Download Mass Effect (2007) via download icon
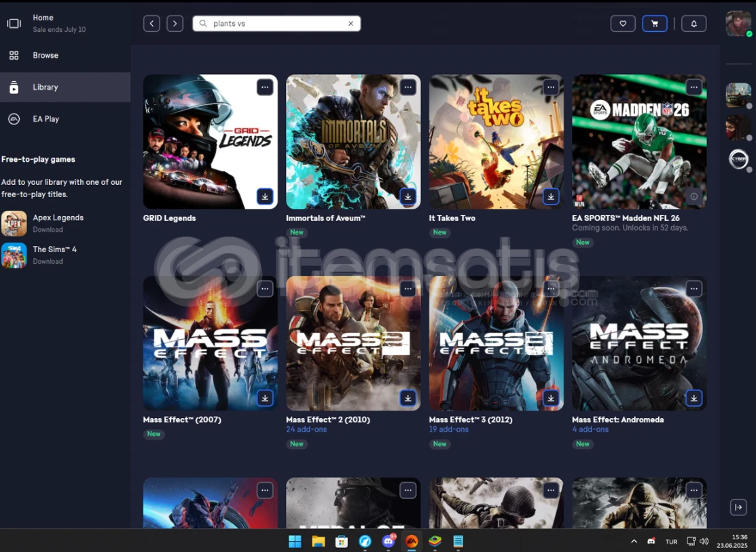Screen dimensions: 756x552 (265, 398)
